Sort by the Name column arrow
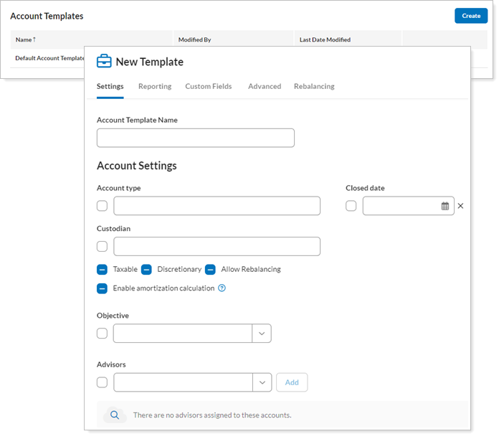The height and width of the screenshot is (439, 504). pyautogui.click(x=34, y=40)
